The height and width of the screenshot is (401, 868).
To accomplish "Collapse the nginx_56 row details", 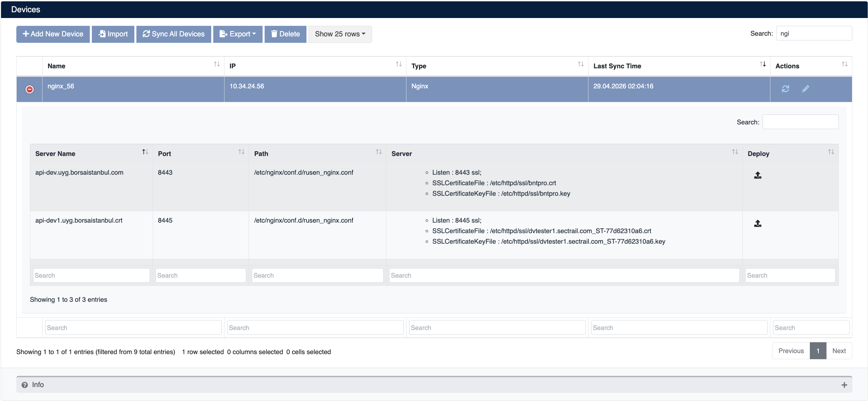I will (30, 89).
